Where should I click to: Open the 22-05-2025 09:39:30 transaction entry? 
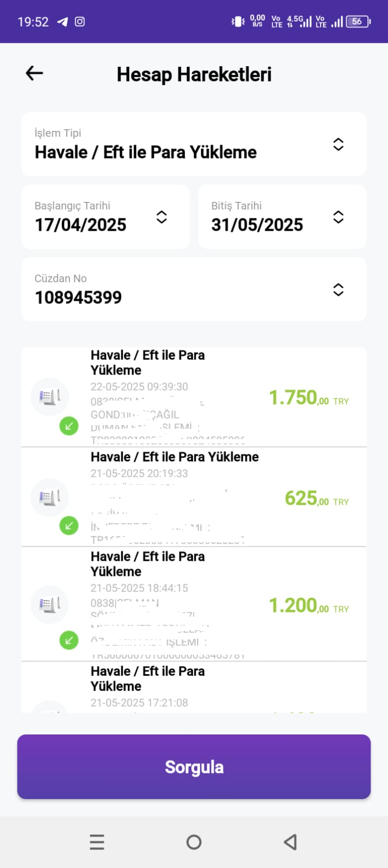tap(194, 397)
